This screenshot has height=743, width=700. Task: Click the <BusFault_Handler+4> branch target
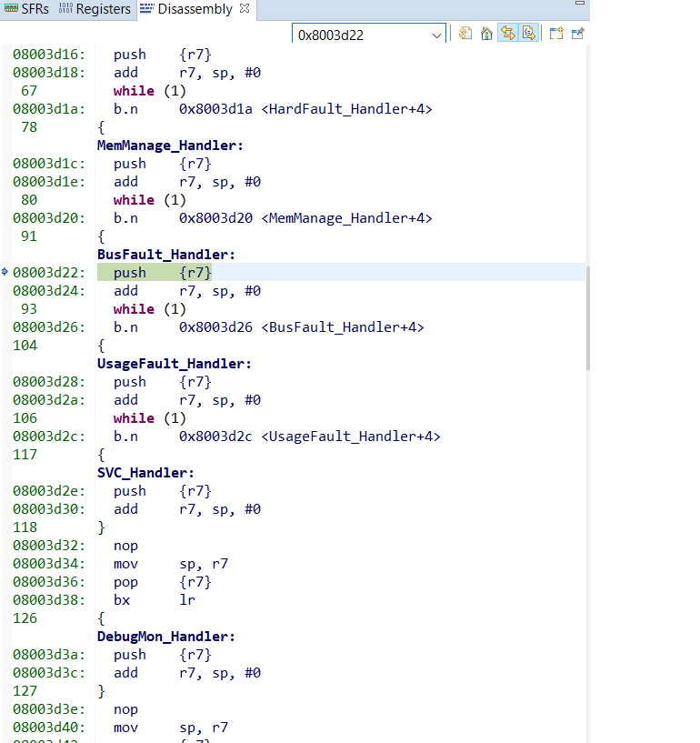[343, 327]
